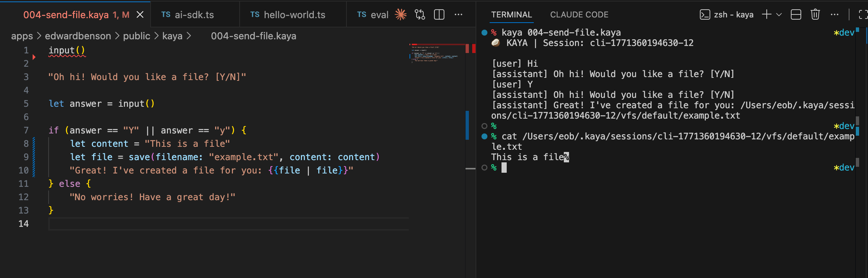Split the editor to the right
Viewport: 868px width, 278px height.
tap(439, 15)
